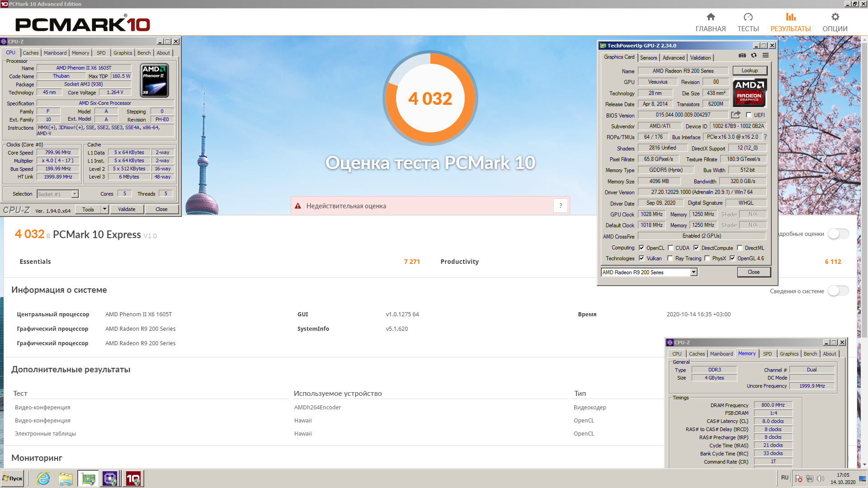Click the Lookup button in GPU-Z

pos(750,70)
